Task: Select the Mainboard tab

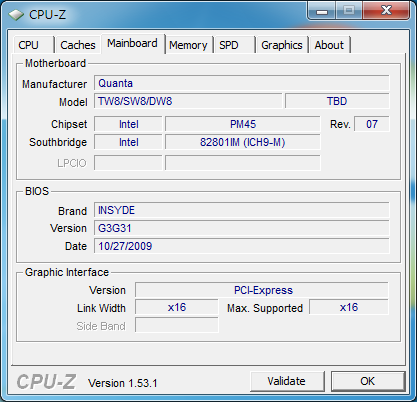Action: [x=133, y=44]
